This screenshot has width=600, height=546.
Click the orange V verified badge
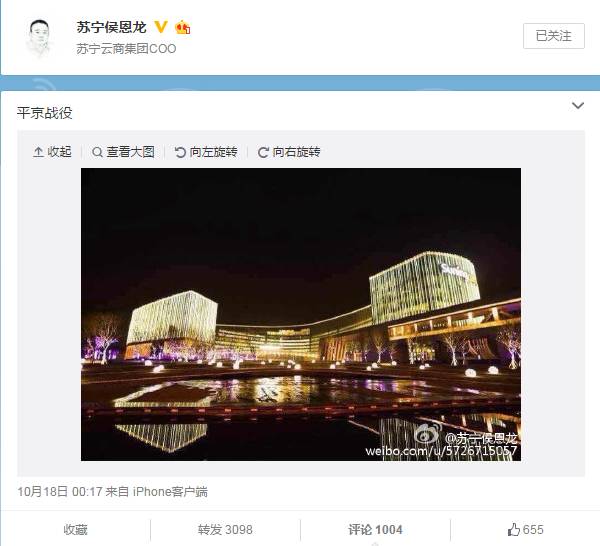tap(161, 27)
